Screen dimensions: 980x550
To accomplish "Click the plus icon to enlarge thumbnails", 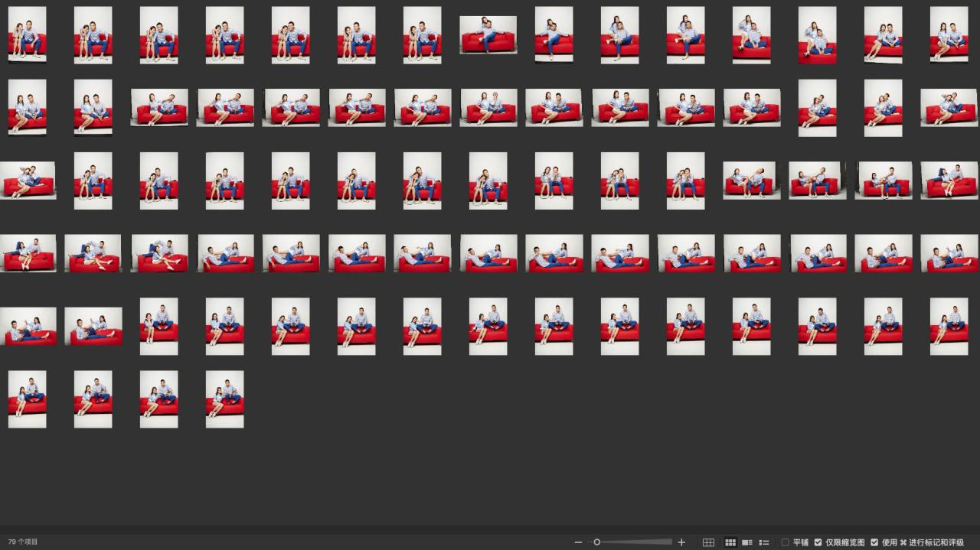I will tap(681, 542).
